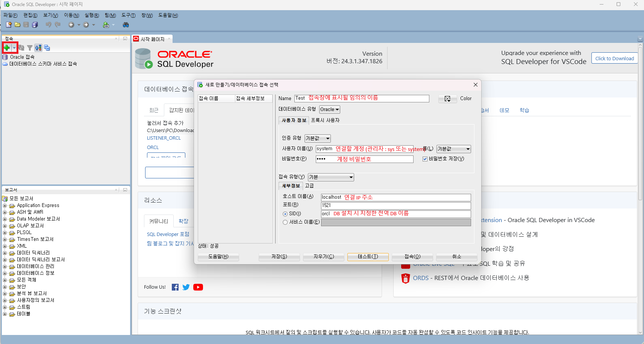Select the 서비스 이름 radio button
The width and height of the screenshot is (644, 344).
click(285, 222)
